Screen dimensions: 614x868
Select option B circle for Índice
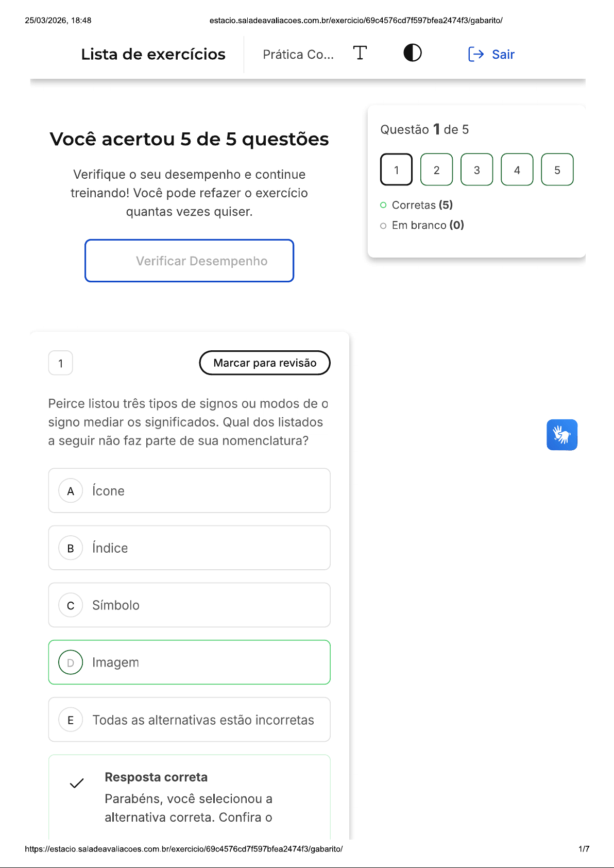coord(71,548)
